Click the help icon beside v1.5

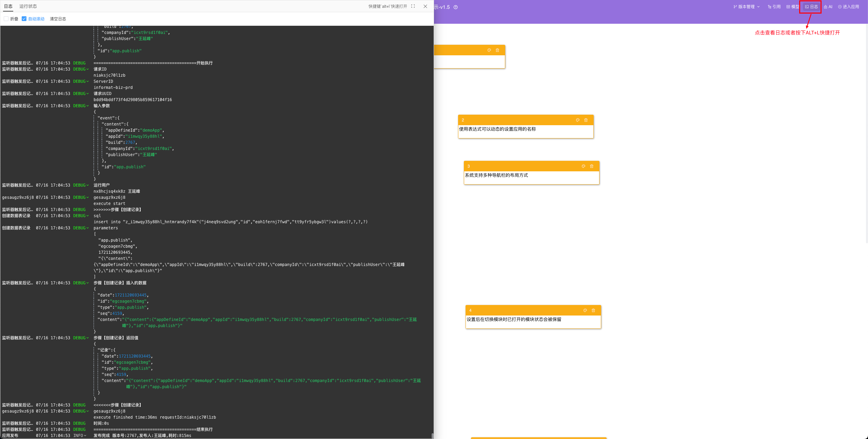456,7
